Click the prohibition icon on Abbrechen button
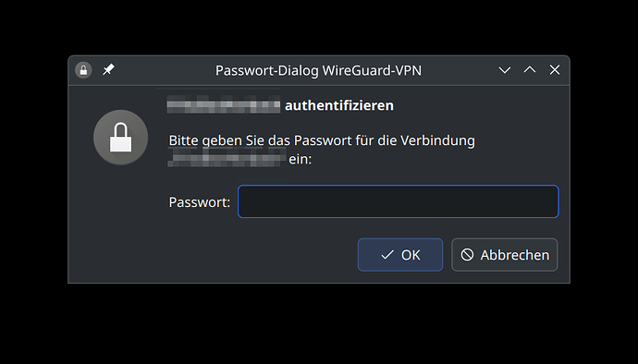Image resolution: width=638 pixels, height=364 pixels. click(x=467, y=255)
